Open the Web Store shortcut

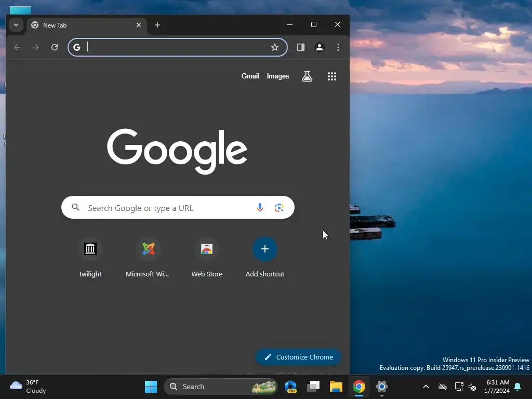(x=207, y=258)
